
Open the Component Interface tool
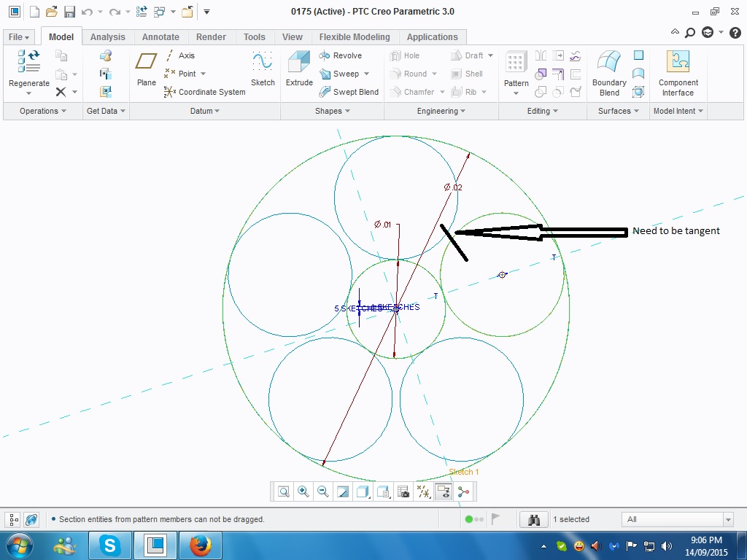pos(678,74)
